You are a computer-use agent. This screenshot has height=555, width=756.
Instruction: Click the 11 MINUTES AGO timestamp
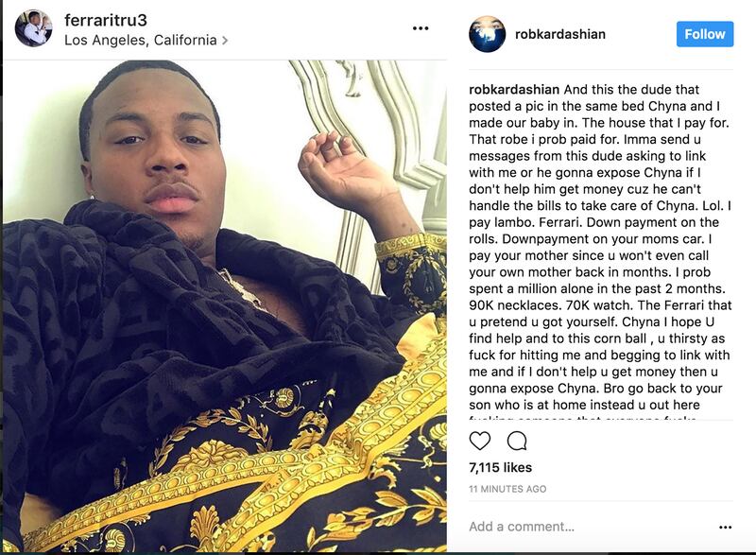point(507,489)
